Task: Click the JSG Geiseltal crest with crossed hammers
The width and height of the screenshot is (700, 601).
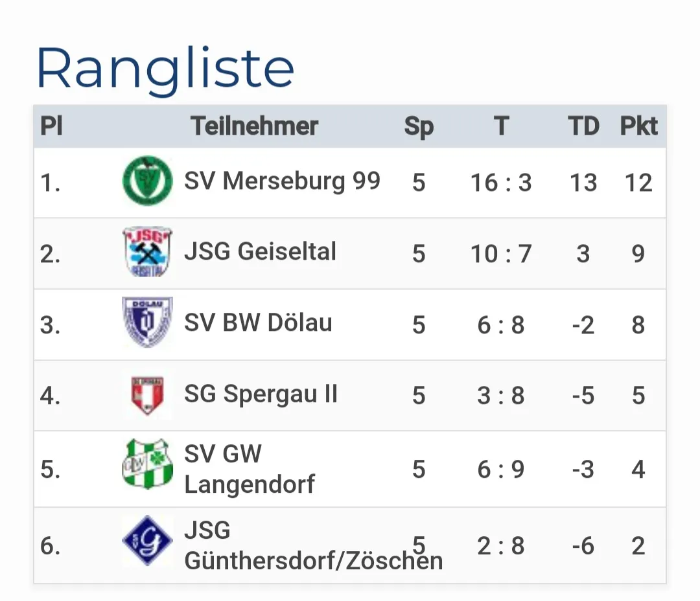Action: coord(147,252)
